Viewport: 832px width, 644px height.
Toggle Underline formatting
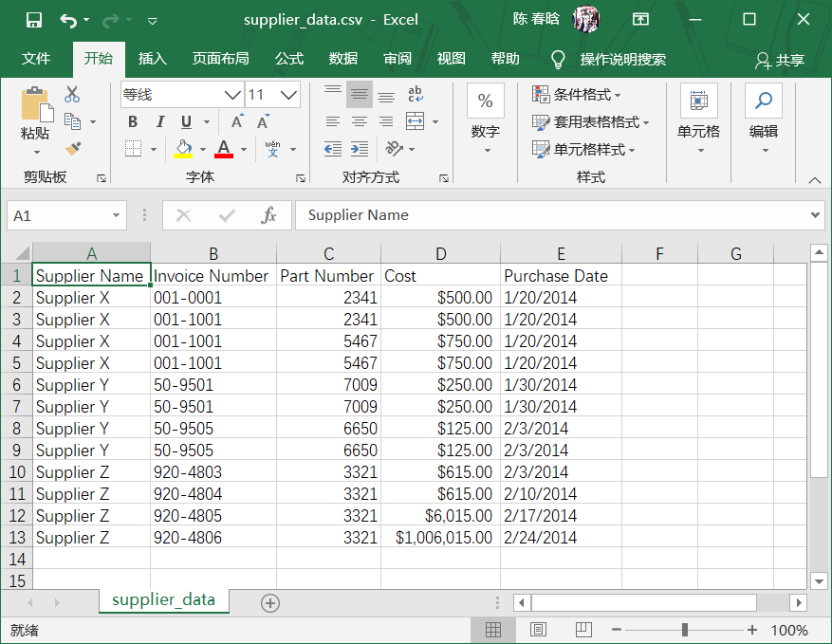point(186,121)
